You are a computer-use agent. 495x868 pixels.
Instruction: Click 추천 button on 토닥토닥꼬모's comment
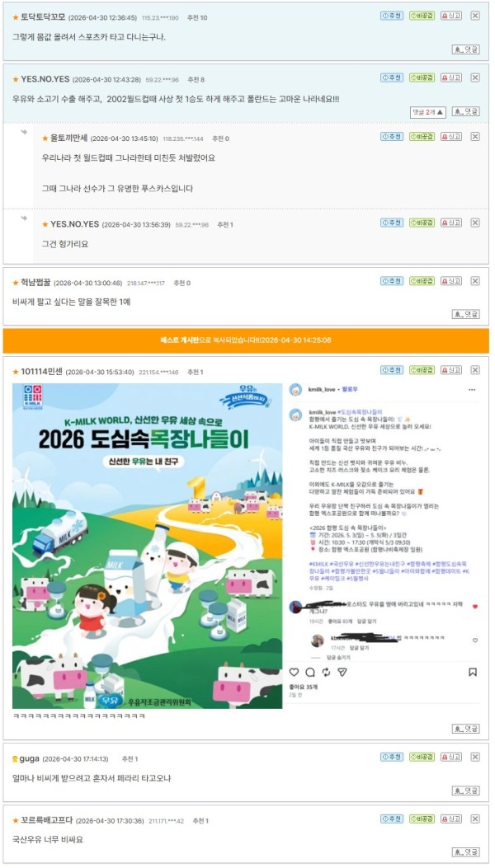392,16
